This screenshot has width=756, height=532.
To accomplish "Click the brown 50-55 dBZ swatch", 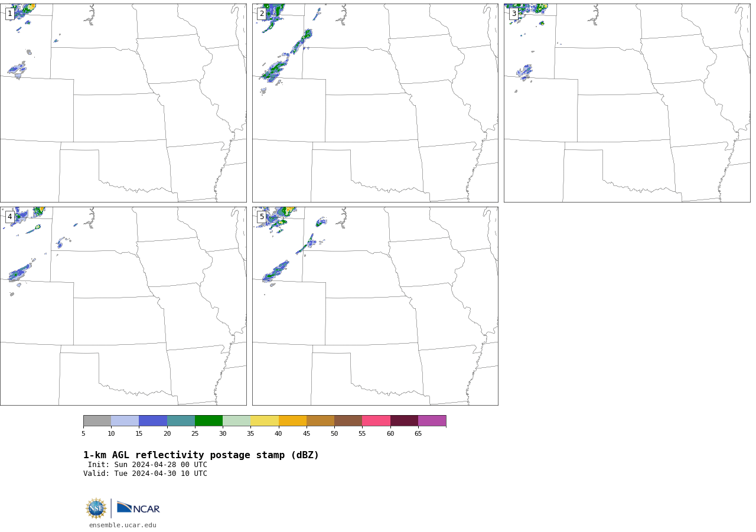I will tap(348, 421).
